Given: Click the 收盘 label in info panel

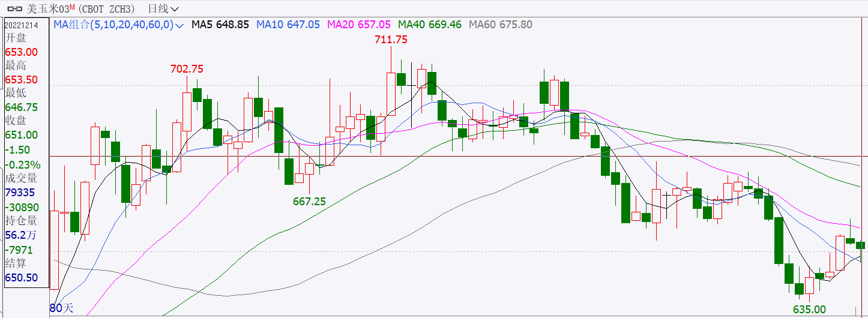Looking at the screenshot, I should [16, 121].
